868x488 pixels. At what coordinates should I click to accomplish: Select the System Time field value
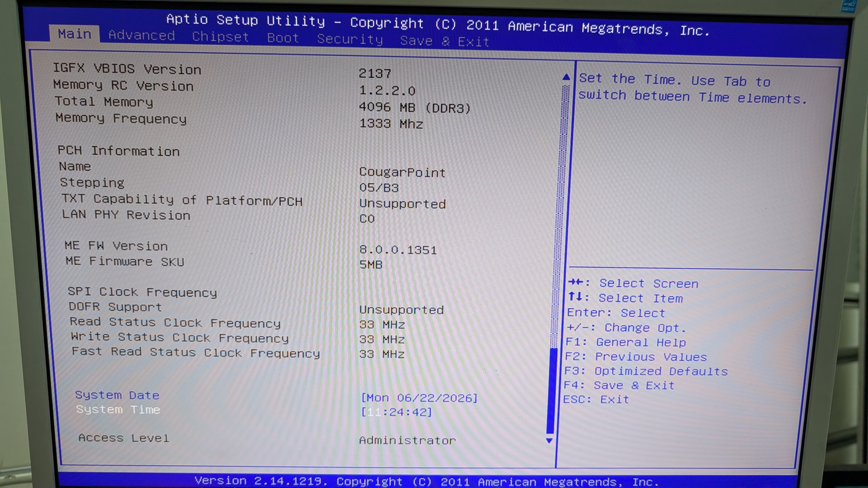(x=396, y=412)
